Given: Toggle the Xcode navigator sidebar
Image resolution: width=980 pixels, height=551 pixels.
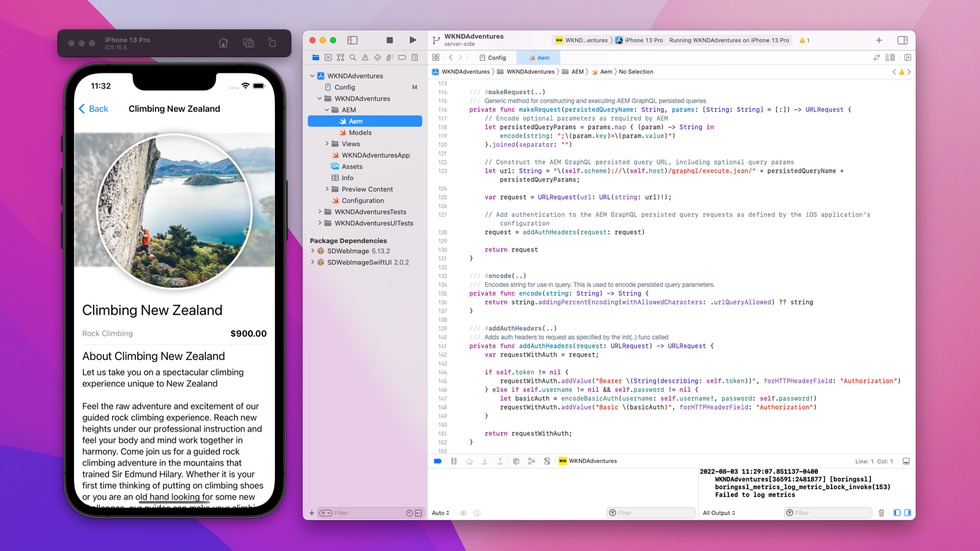Looking at the screenshot, I should pos(352,40).
